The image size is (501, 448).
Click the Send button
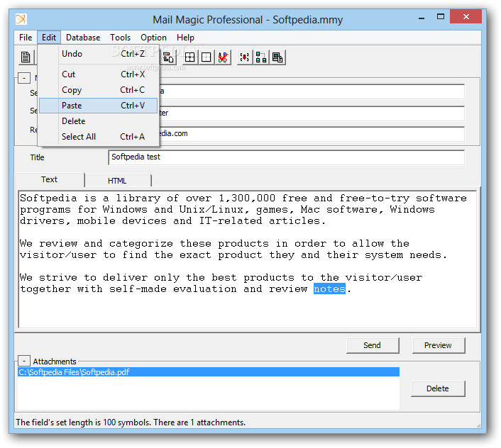[x=373, y=345]
